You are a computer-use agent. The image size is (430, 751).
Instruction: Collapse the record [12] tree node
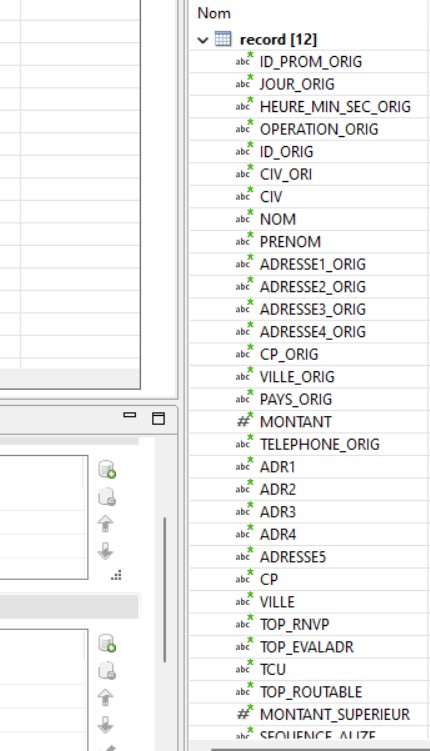pos(203,40)
